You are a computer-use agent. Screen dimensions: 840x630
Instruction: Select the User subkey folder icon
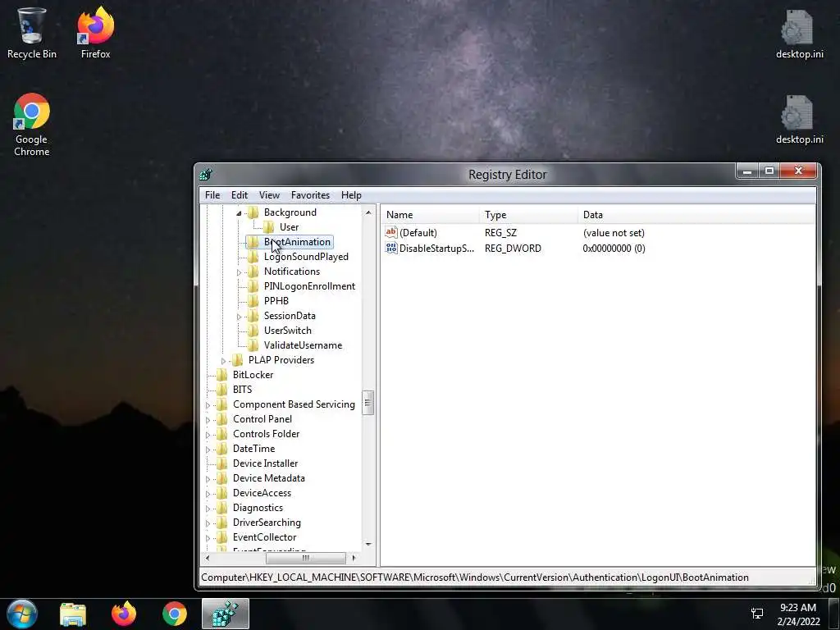(268, 227)
